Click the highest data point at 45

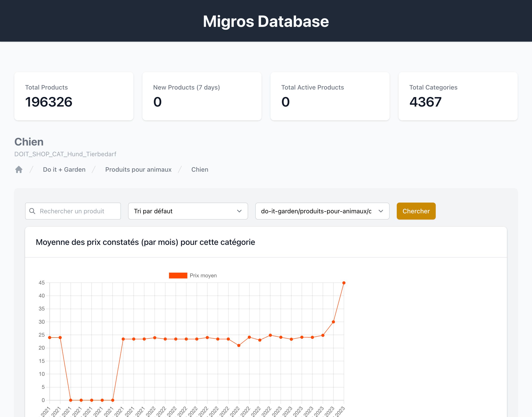point(344,283)
